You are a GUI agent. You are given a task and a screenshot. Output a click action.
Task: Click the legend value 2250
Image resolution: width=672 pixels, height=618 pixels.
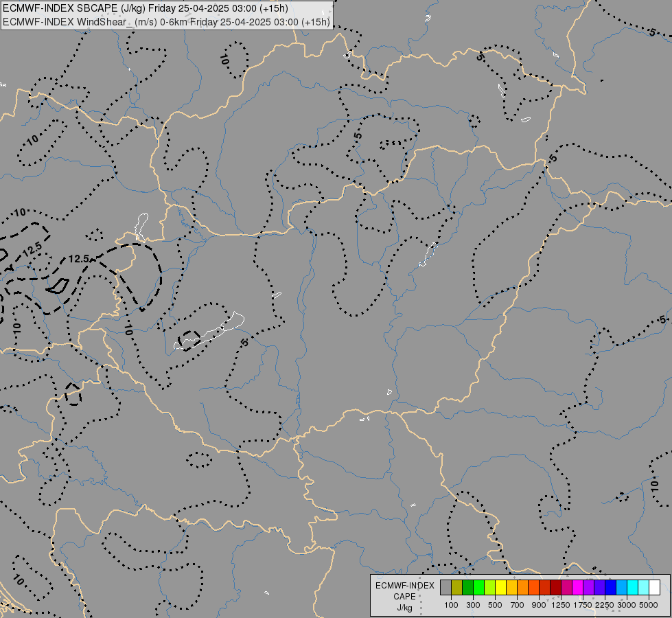pyautogui.click(x=605, y=605)
